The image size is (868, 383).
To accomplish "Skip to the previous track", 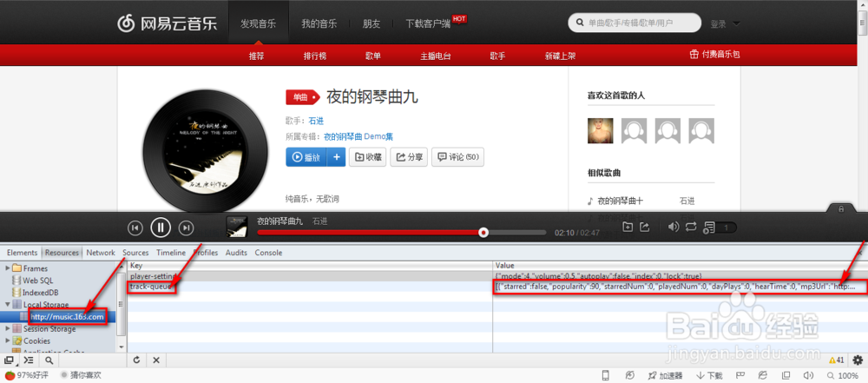I will coord(135,228).
